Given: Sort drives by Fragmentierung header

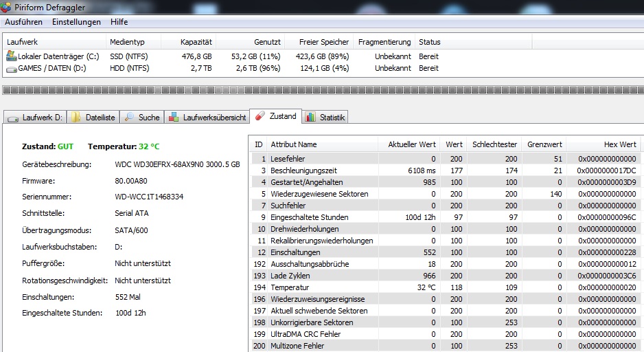Looking at the screenshot, I should pyautogui.click(x=384, y=42).
